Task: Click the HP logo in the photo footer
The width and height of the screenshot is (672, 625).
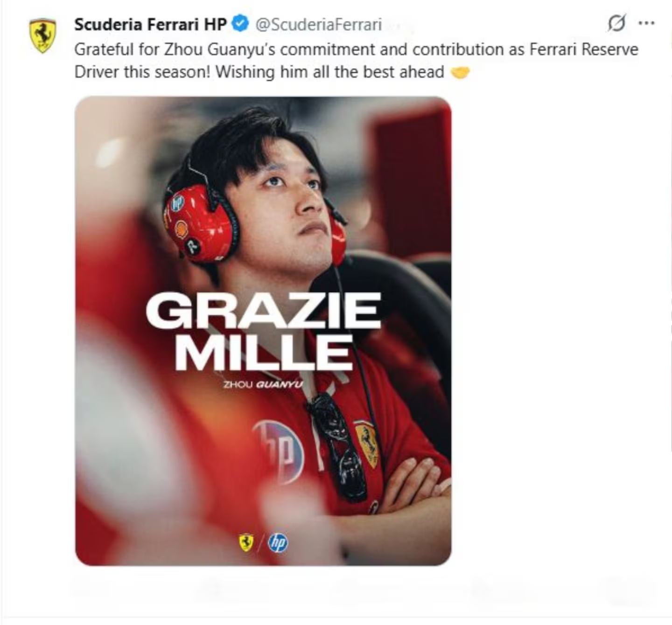Action: [278, 543]
